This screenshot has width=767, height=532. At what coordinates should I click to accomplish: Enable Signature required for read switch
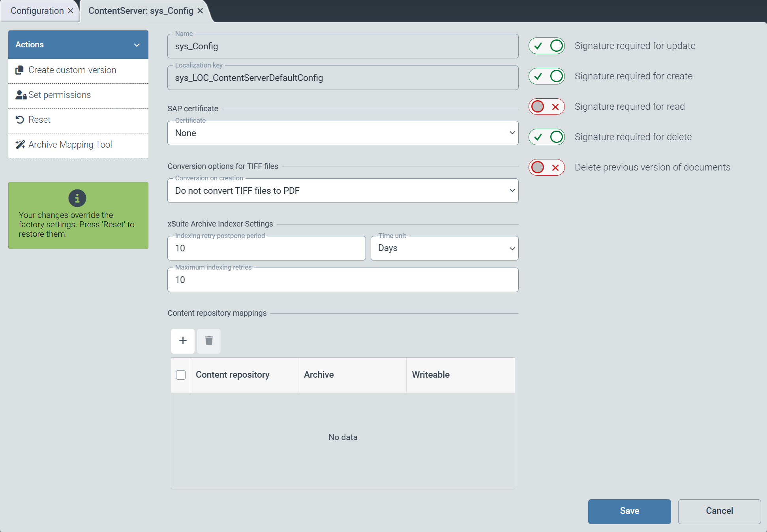coord(546,107)
